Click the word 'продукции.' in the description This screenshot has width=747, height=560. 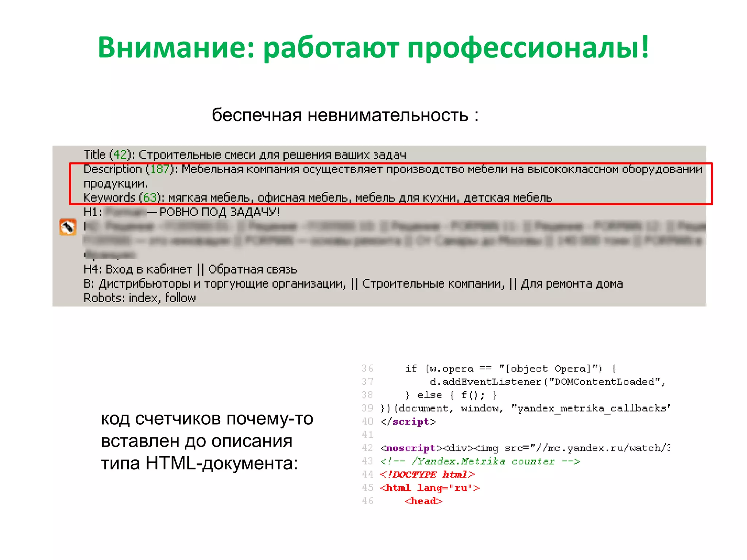pyautogui.click(x=116, y=183)
